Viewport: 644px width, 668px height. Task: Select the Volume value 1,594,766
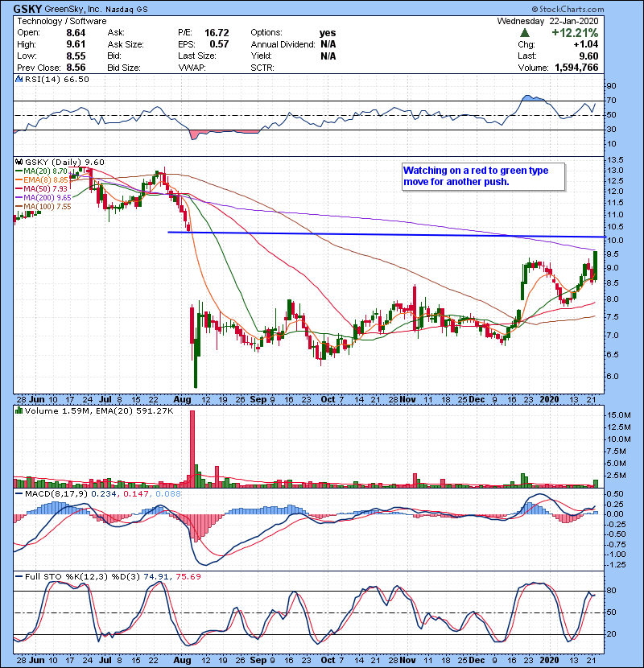coord(576,68)
